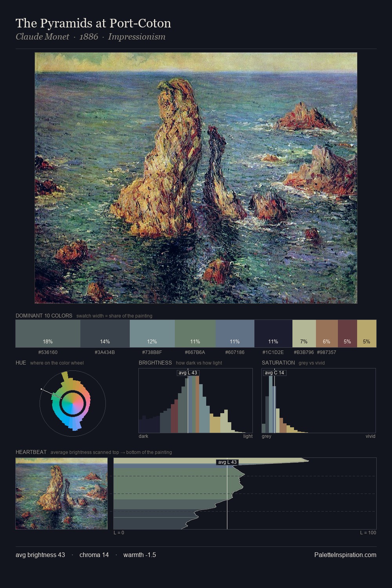Image resolution: width=392 pixels, height=588 pixels.
Task: Click caption average brightness scanned top → bottom
Action: (111, 452)
